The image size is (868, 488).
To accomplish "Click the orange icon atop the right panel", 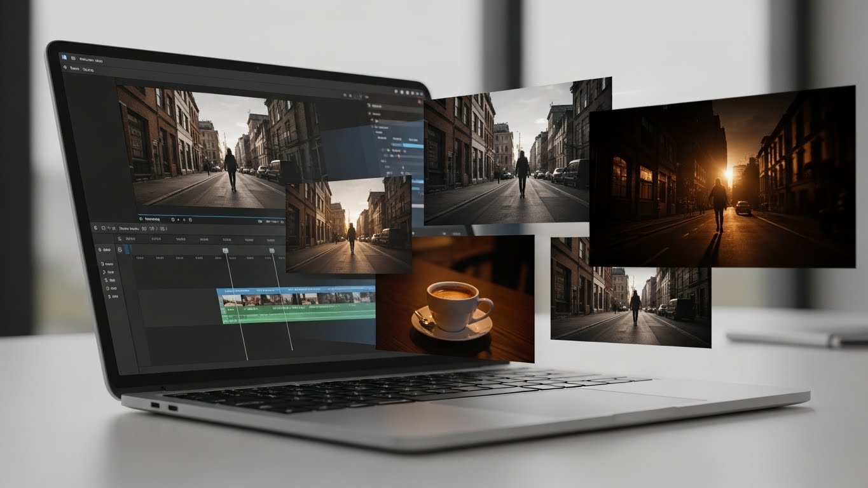I will pyautogui.click(x=419, y=101).
